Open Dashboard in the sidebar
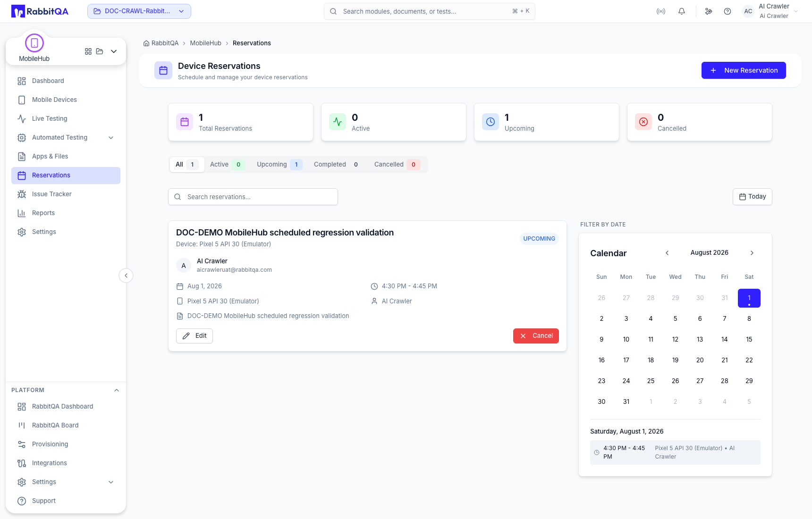The height and width of the screenshot is (519, 812). pos(66,81)
